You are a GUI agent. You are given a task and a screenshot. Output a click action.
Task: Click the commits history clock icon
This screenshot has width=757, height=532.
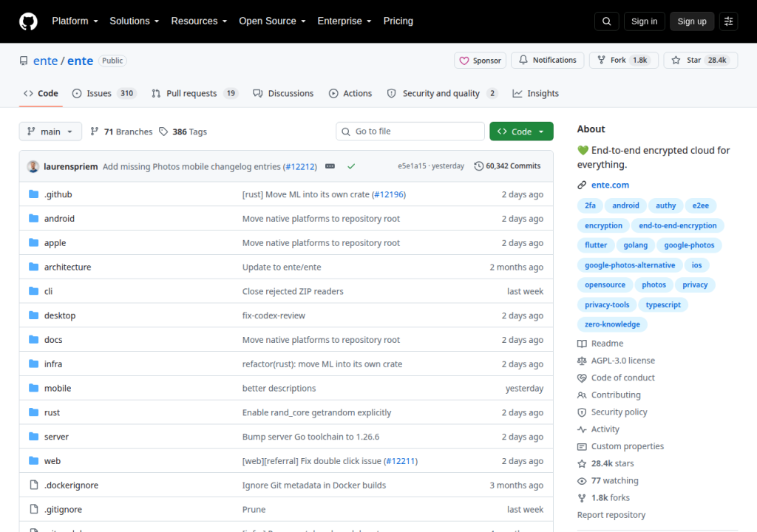pos(478,166)
